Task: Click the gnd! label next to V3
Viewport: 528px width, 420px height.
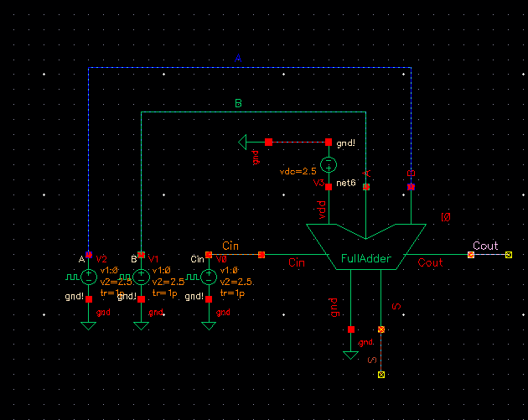Action: coord(345,143)
